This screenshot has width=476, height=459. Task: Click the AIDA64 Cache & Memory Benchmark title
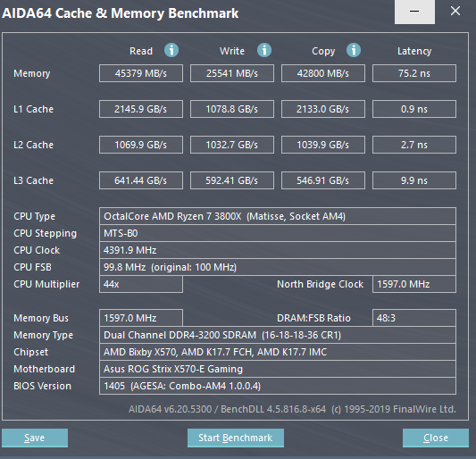pos(121,13)
